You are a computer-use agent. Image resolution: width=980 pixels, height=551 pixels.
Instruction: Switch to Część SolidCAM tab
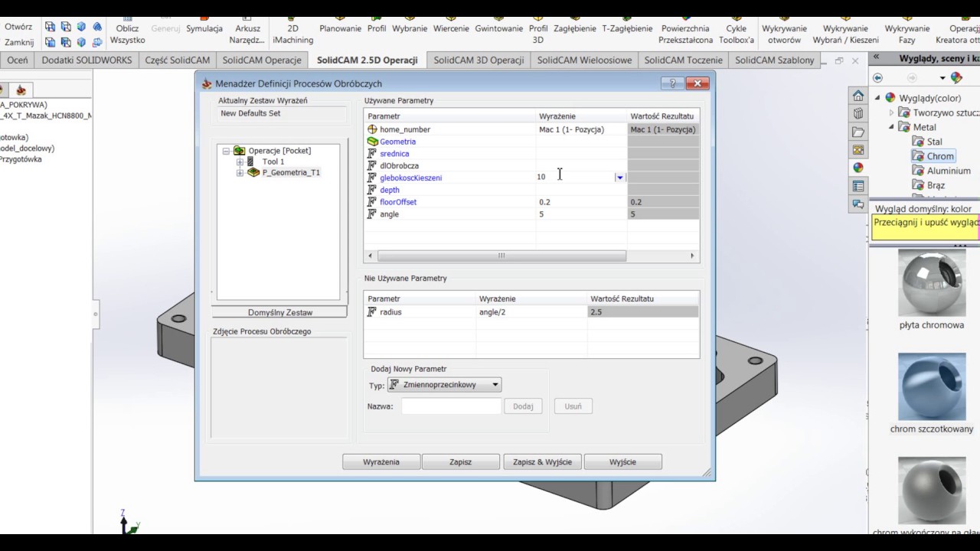[177, 60]
